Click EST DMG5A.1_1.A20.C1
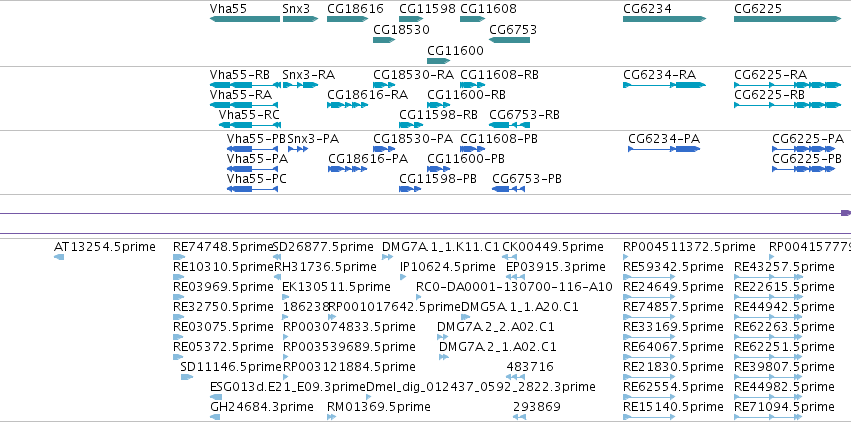 point(466,317)
